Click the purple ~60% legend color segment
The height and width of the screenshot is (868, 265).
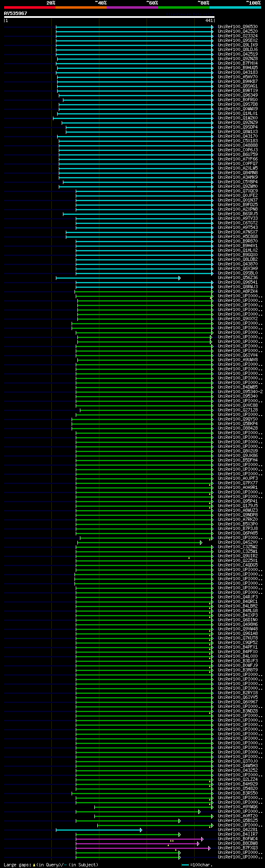[x=132, y=7]
